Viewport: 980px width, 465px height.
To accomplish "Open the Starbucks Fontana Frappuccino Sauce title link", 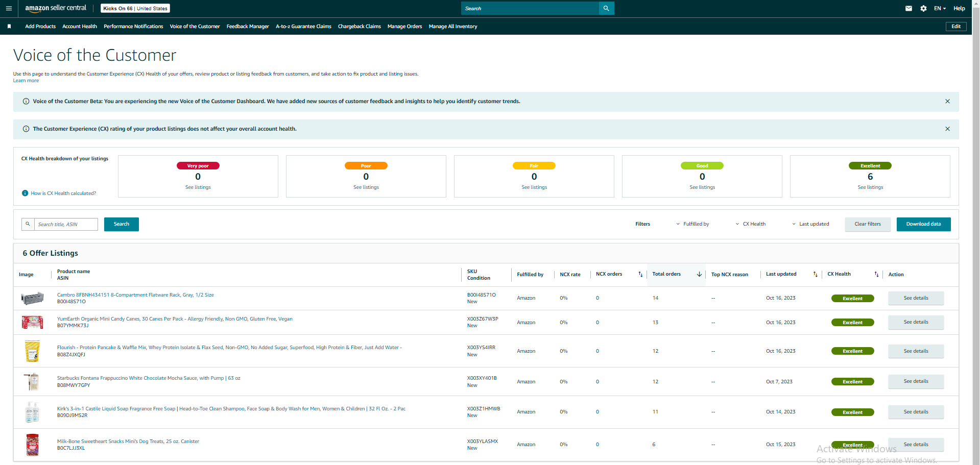I will coord(149,378).
